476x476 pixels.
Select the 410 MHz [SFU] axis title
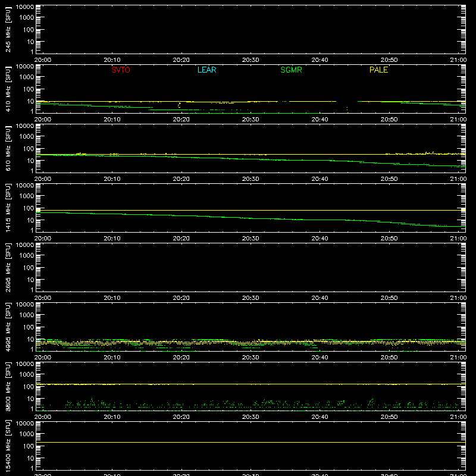[8, 89]
